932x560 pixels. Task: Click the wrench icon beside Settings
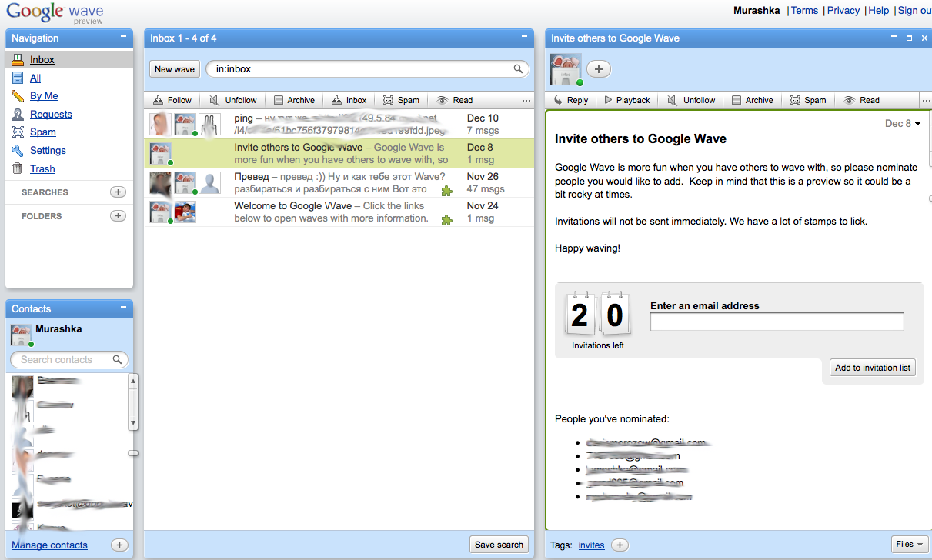18,151
